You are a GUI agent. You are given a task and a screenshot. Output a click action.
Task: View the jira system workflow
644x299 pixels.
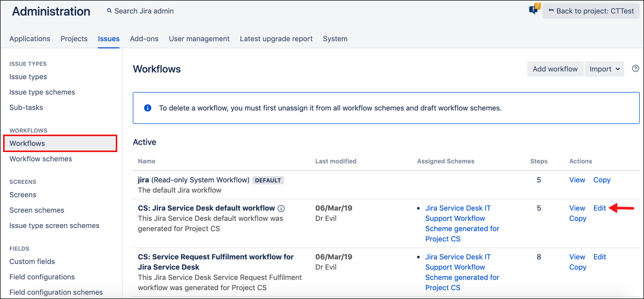577,180
